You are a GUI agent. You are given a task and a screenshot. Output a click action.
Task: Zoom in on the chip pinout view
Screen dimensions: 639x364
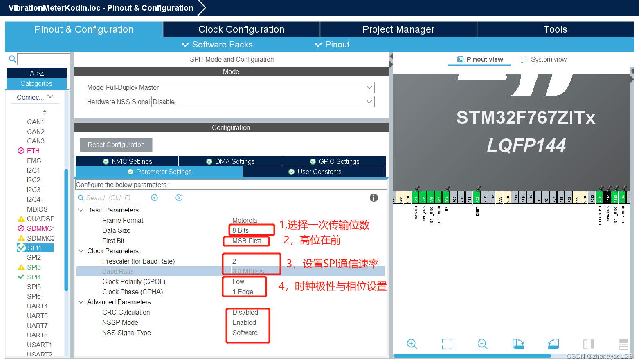click(x=412, y=344)
